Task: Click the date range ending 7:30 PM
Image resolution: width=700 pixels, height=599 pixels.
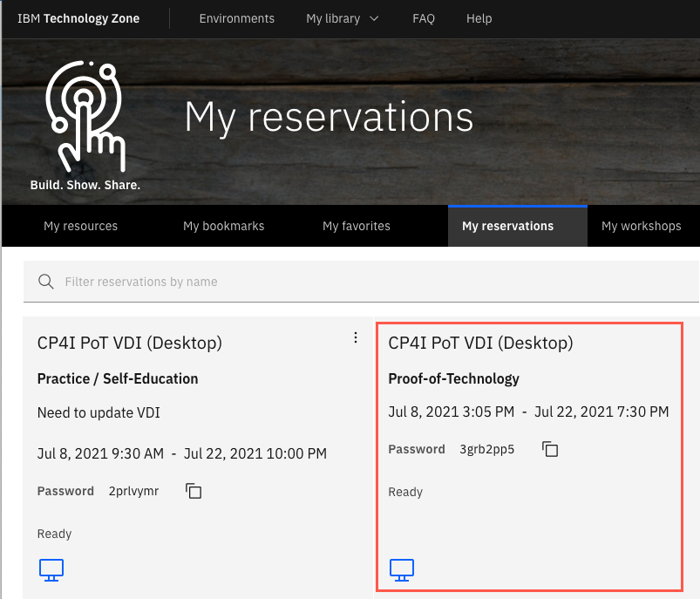Action: pos(528,412)
